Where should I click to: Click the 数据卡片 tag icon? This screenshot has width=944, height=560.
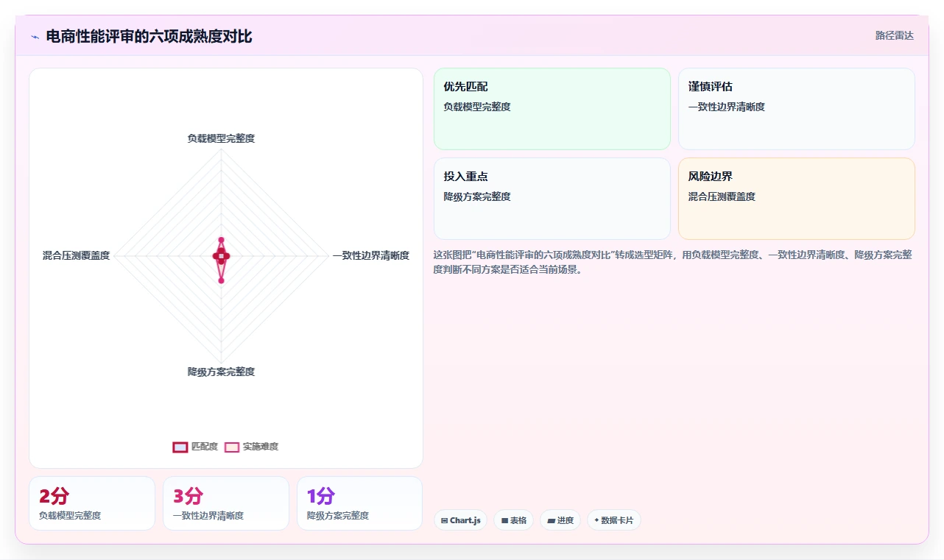tap(596, 520)
